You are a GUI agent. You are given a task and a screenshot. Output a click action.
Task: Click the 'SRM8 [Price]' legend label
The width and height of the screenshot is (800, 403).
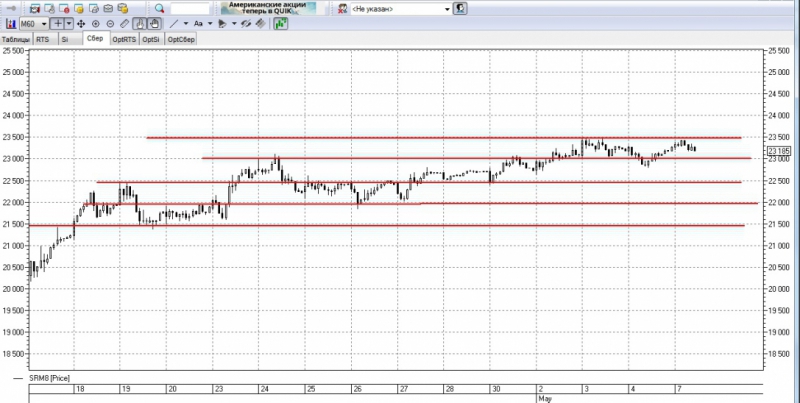49,378
